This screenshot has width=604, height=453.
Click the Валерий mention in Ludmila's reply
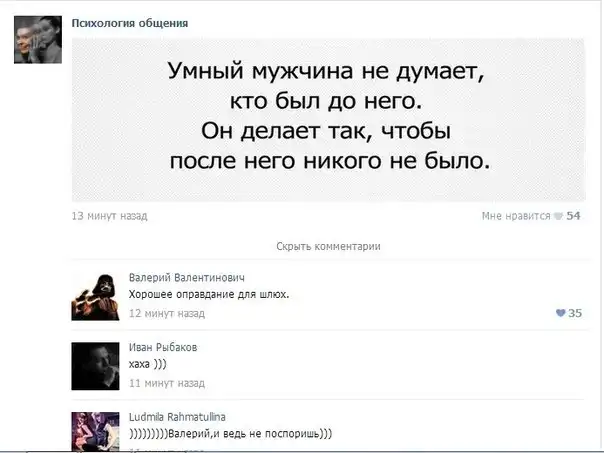(x=190, y=433)
